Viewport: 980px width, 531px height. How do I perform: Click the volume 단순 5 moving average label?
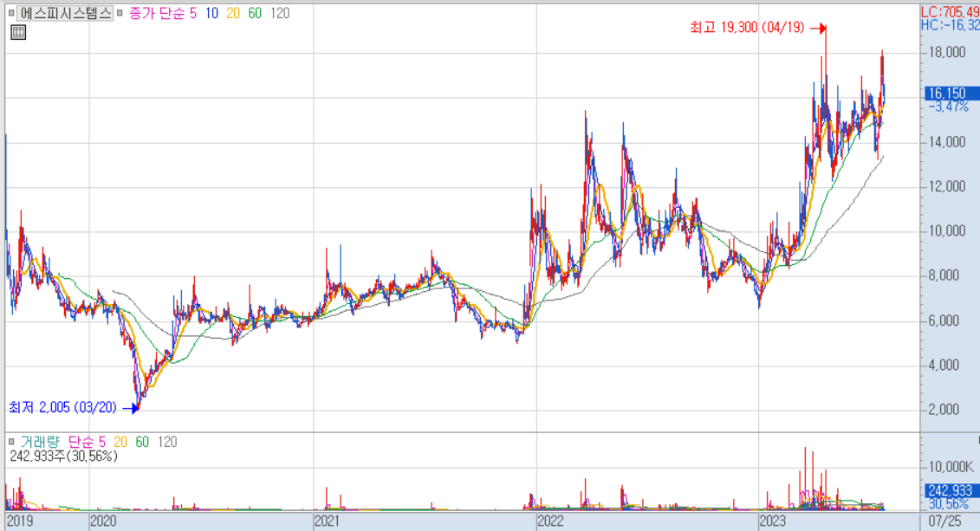coord(87,442)
